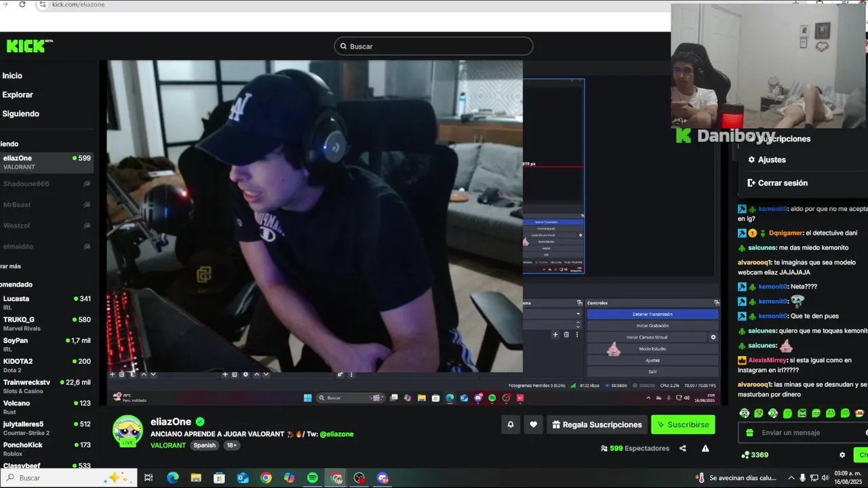Open Lucasta channel in sidebar
The width and height of the screenshot is (868, 488).
47,302
